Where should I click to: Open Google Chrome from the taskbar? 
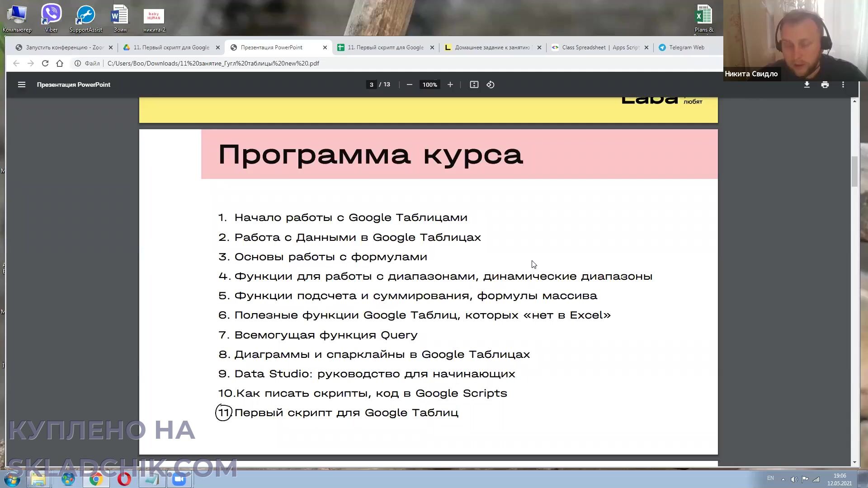coord(95,479)
